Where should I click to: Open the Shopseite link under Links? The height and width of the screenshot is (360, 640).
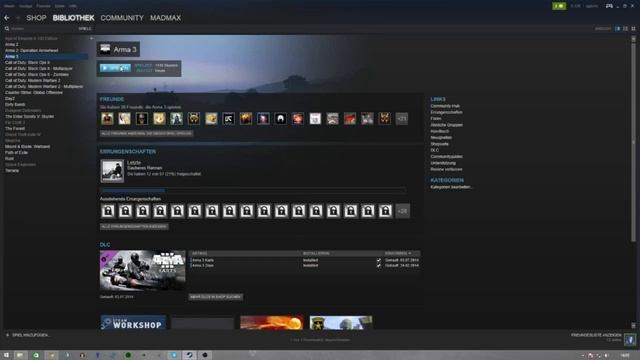[x=440, y=144]
